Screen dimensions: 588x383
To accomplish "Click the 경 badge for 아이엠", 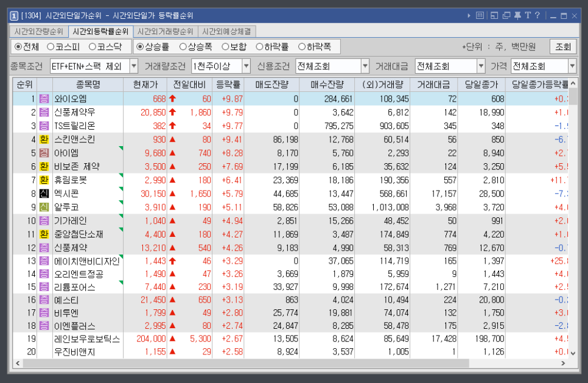I will pyautogui.click(x=44, y=153).
